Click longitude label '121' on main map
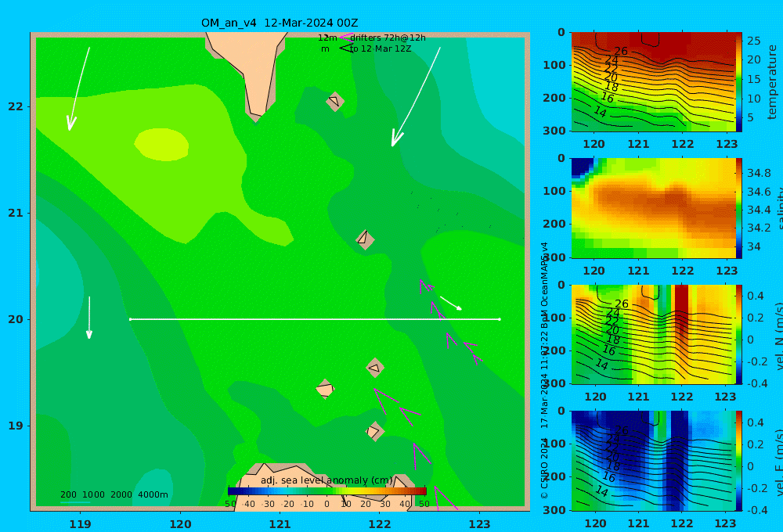This screenshot has height=532, width=783. (280, 524)
